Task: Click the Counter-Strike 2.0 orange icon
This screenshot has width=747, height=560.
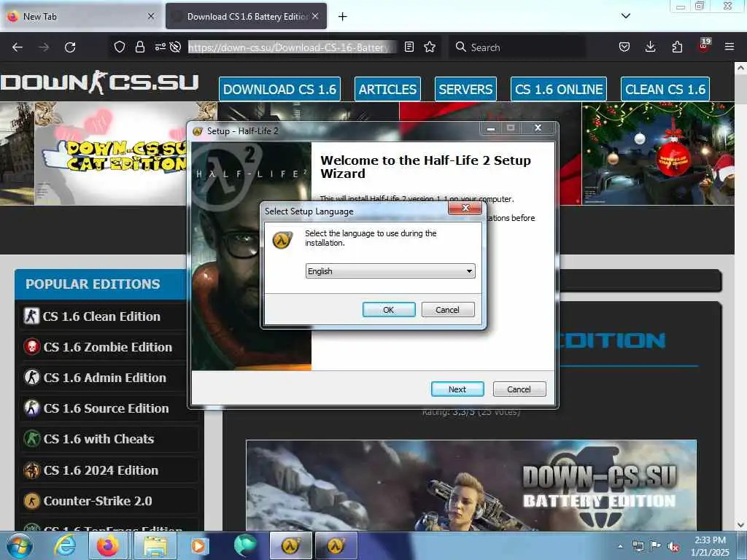Action: tap(32, 501)
